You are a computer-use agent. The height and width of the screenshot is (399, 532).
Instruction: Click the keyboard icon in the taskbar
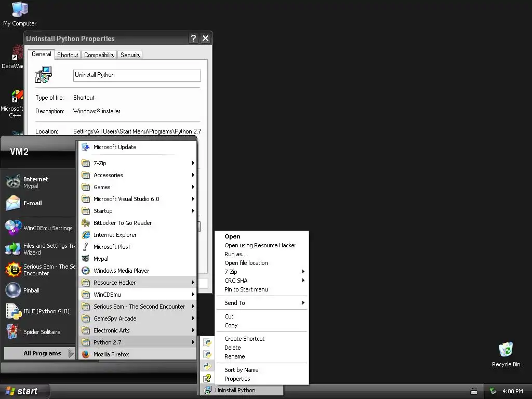(474, 392)
